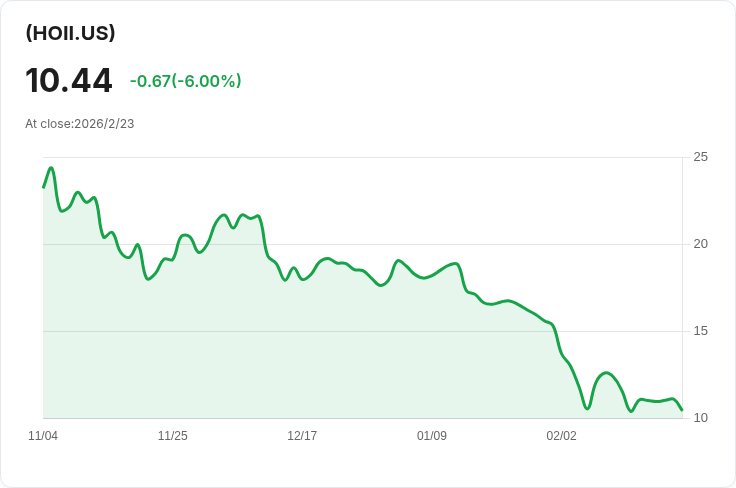Click the 20 label on price axis
Screen dimensions: 736x488
[700, 244]
